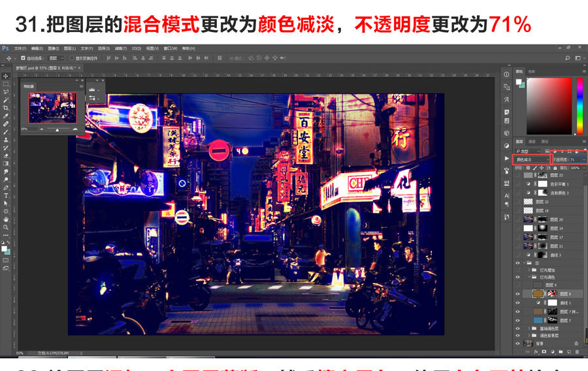588x371 pixels.
Task: Expand the 基础调色层 group
Action: 529,329
